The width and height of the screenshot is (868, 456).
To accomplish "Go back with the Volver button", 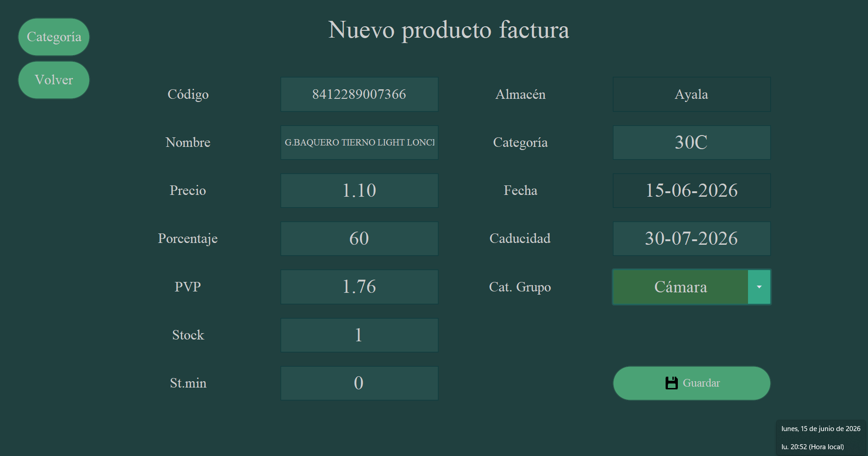I will (x=54, y=80).
